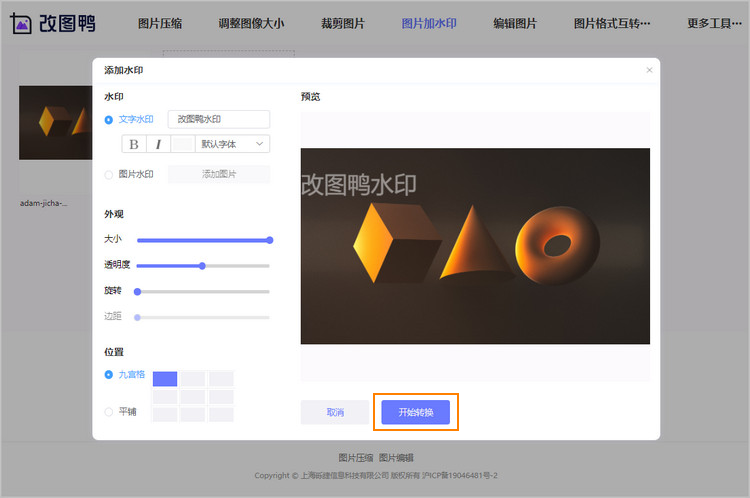Toggle bold B formatting for watermark
Viewport: 750px width, 498px height.
(134, 144)
